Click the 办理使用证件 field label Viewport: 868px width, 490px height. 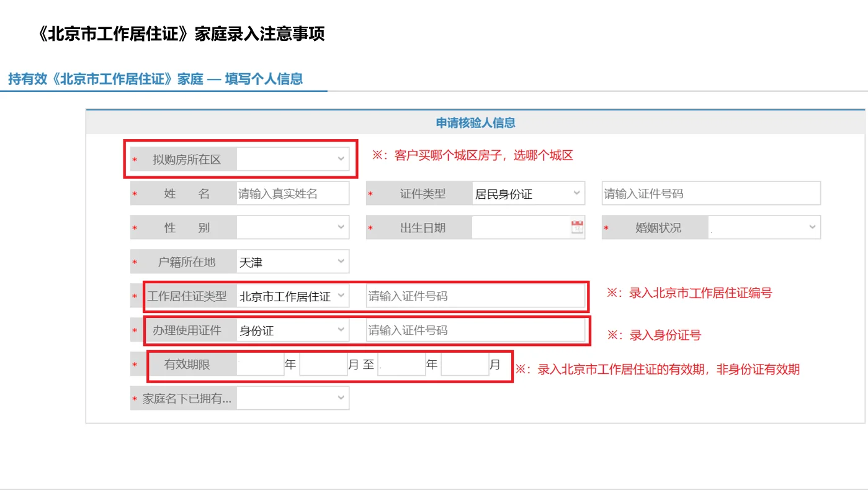click(x=187, y=330)
